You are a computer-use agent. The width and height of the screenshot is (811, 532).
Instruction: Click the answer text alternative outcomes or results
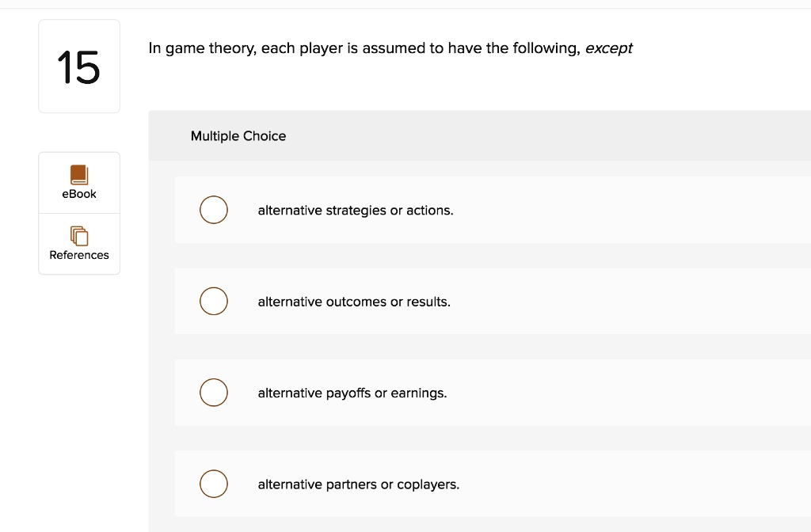(x=353, y=302)
